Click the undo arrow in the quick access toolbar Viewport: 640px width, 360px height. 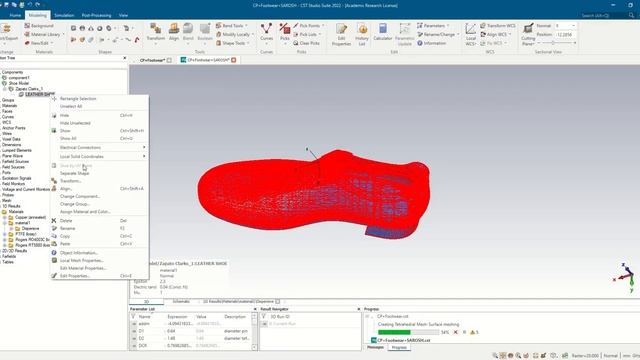pyautogui.click(x=30, y=5)
